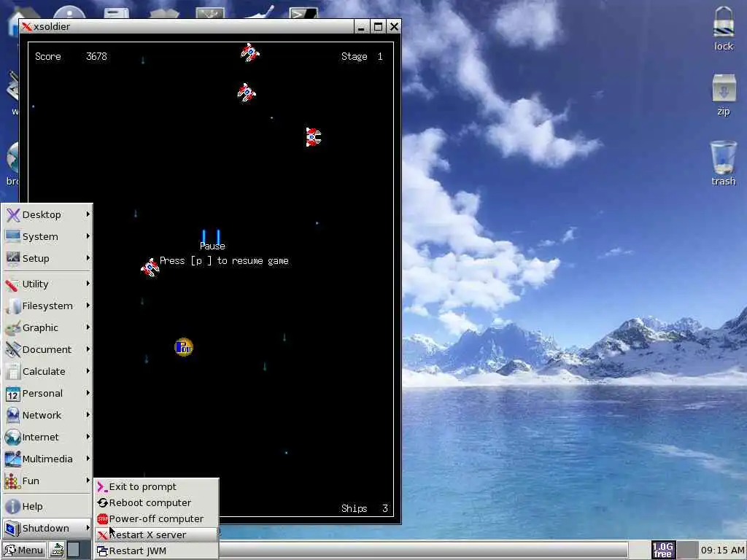Screen dimensions: 747x560
Task: Click the Desktop menu icon
Action: (13, 215)
